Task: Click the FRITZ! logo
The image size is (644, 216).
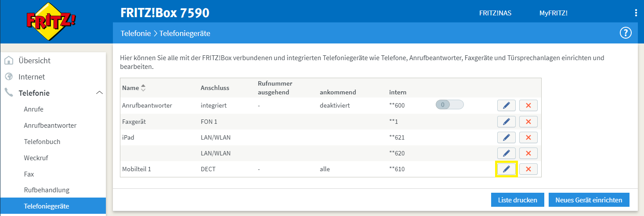Action: click(45, 21)
